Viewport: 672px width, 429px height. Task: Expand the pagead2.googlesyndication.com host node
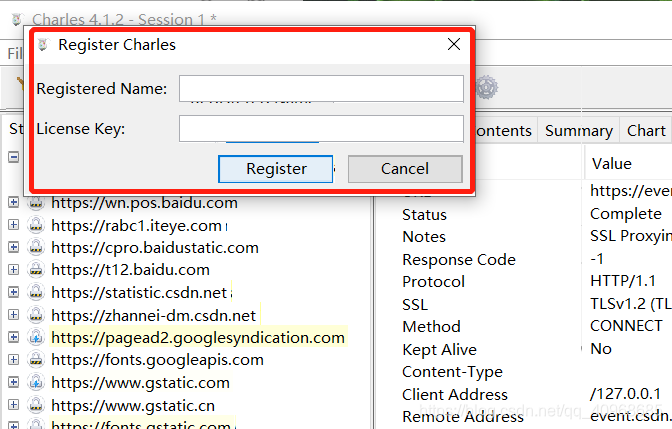14,337
